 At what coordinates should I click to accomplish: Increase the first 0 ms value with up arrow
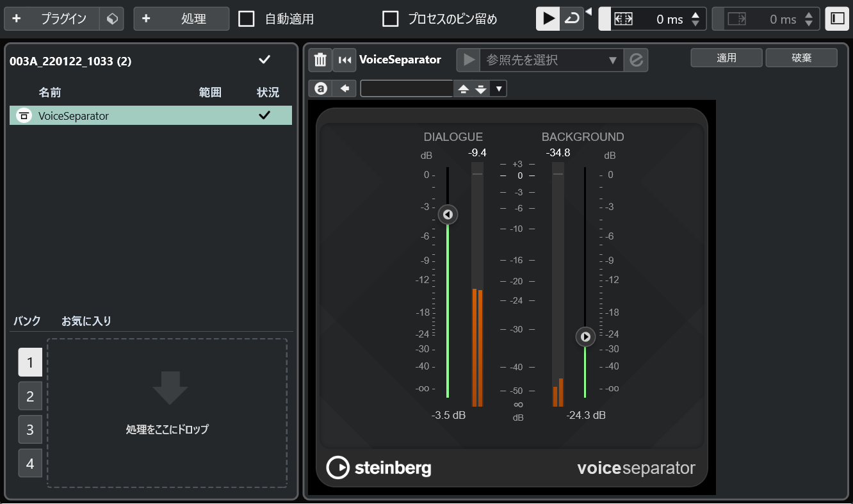695,15
